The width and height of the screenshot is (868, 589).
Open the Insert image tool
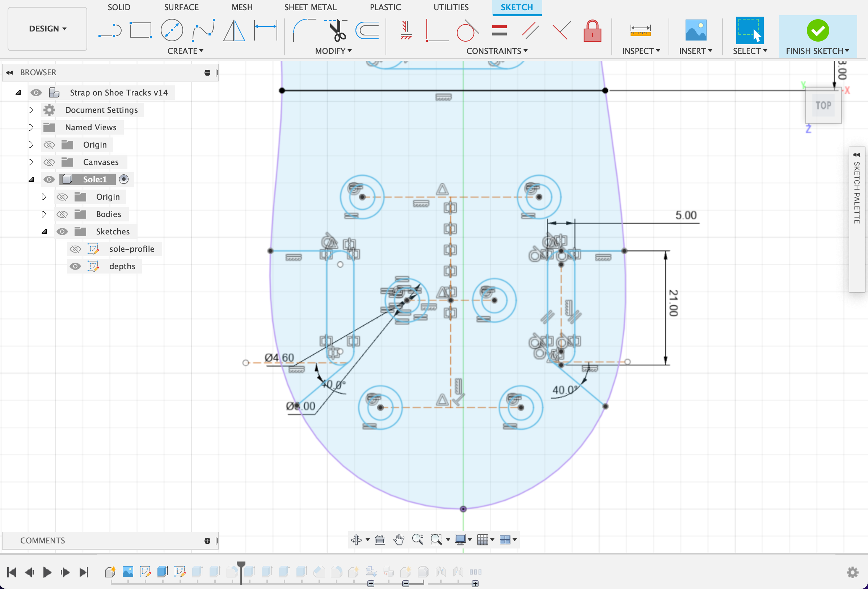click(x=695, y=31)
